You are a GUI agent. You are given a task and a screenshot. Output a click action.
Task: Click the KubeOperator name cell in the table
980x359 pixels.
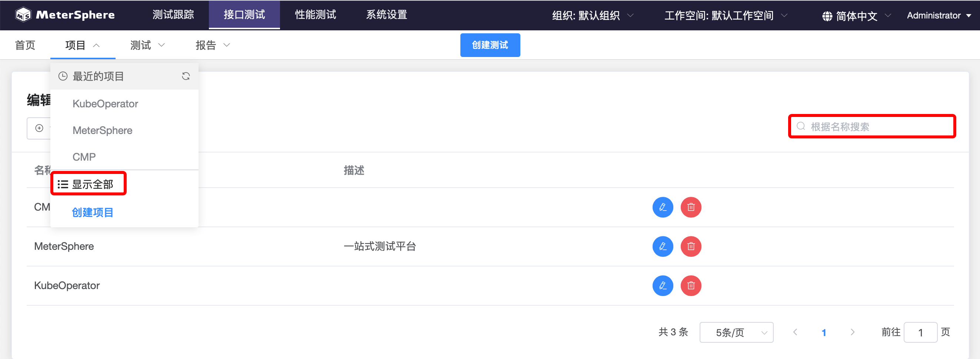(67, 286)
